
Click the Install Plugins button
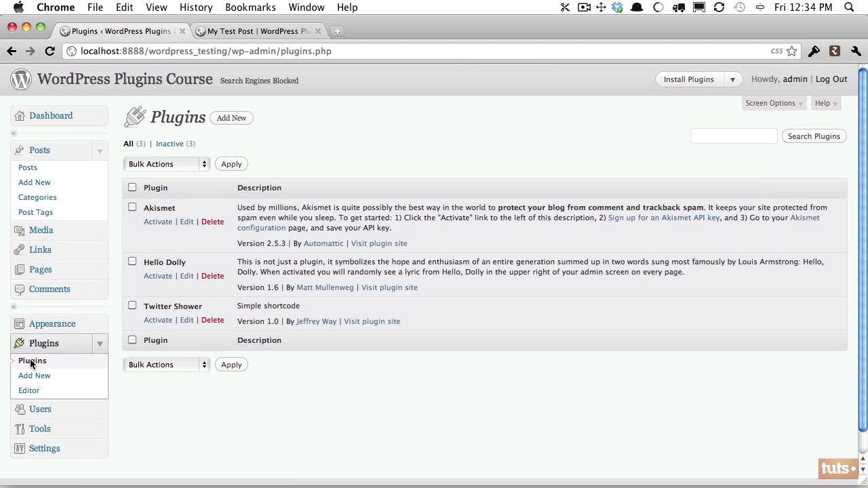click(x=689, y=80)
